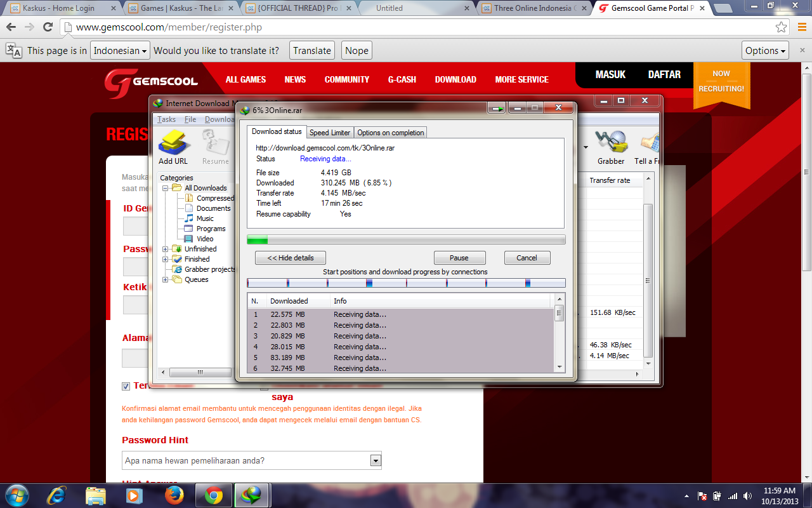
Task: Select the Download status tab
Action: pos(277,131)
